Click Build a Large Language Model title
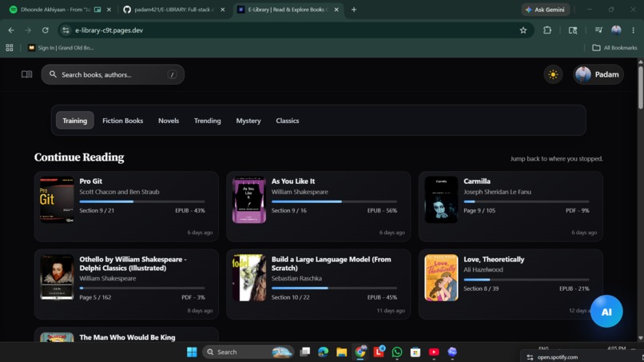The image size is (644, 362). click(x=331, y=264)
